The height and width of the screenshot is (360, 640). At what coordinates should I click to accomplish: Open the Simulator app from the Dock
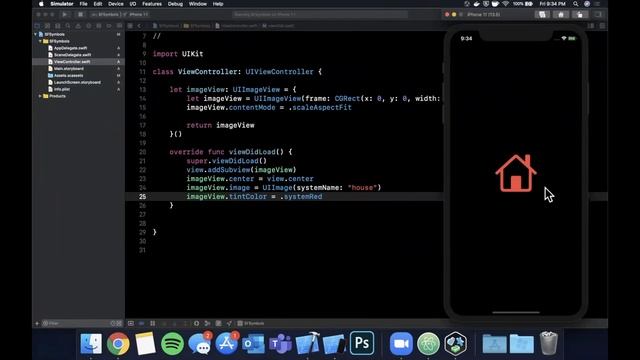click(x=334, y=343)
